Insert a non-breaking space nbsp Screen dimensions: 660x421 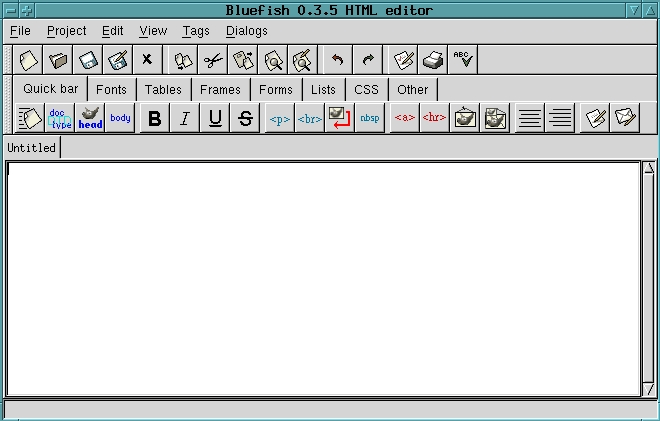pos(370,118)
